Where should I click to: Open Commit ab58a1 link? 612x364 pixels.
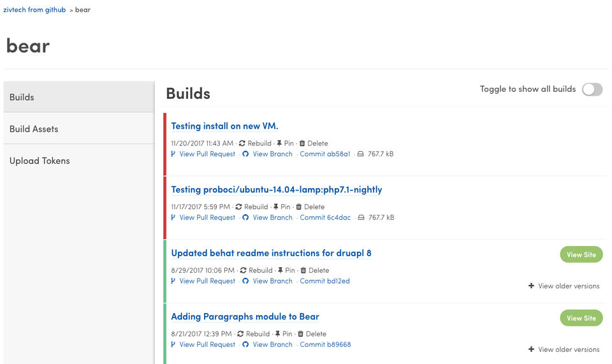[x=325, y=154]
